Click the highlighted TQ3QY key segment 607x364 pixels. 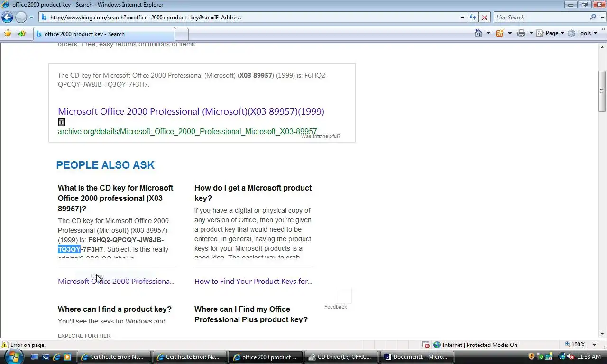(x=69, y=249)
